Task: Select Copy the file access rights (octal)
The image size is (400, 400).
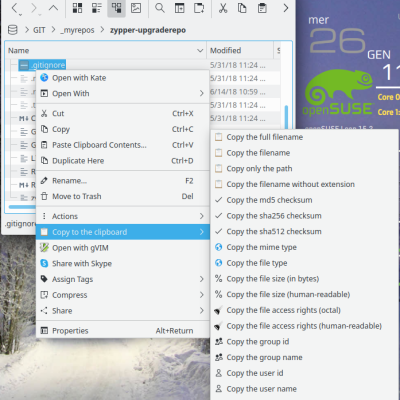Action: 304,310
